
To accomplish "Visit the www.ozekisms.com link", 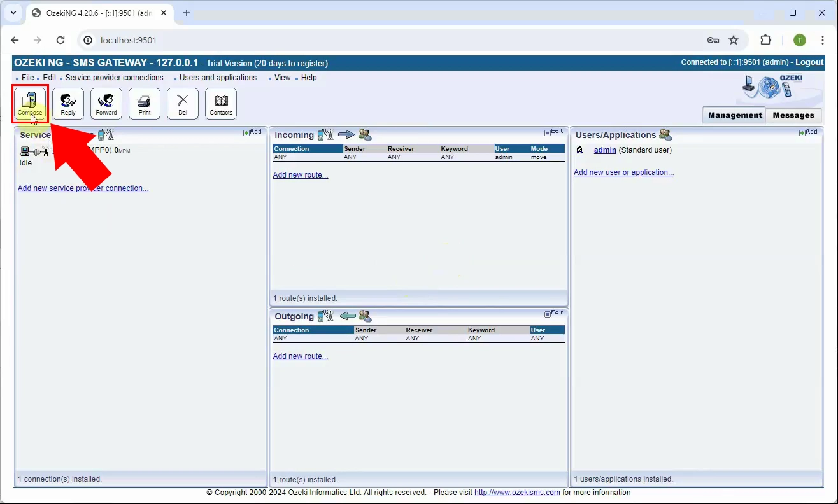I will pyautogui.click(x=517, y=493).
